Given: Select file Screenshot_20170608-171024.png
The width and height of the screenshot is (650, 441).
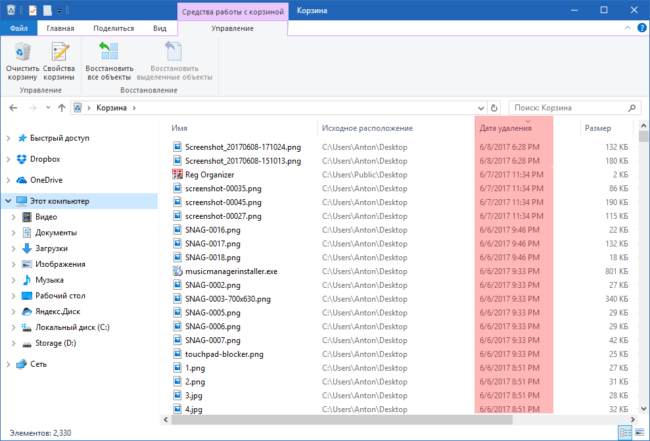Looking at the screenshot, I should point(243,147).
